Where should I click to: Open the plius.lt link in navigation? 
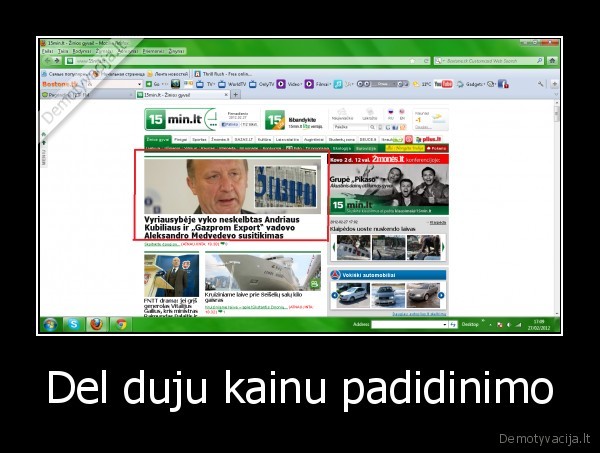tap(429, 139)
